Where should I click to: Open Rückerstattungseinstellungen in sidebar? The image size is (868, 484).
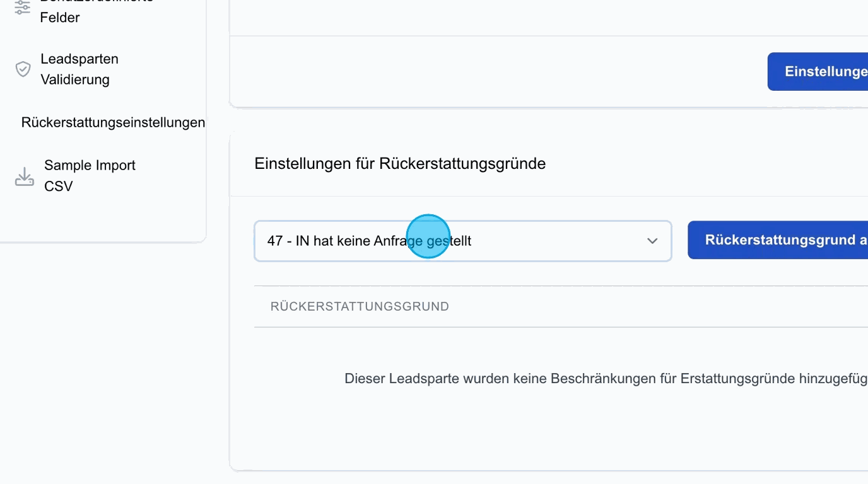113,122
